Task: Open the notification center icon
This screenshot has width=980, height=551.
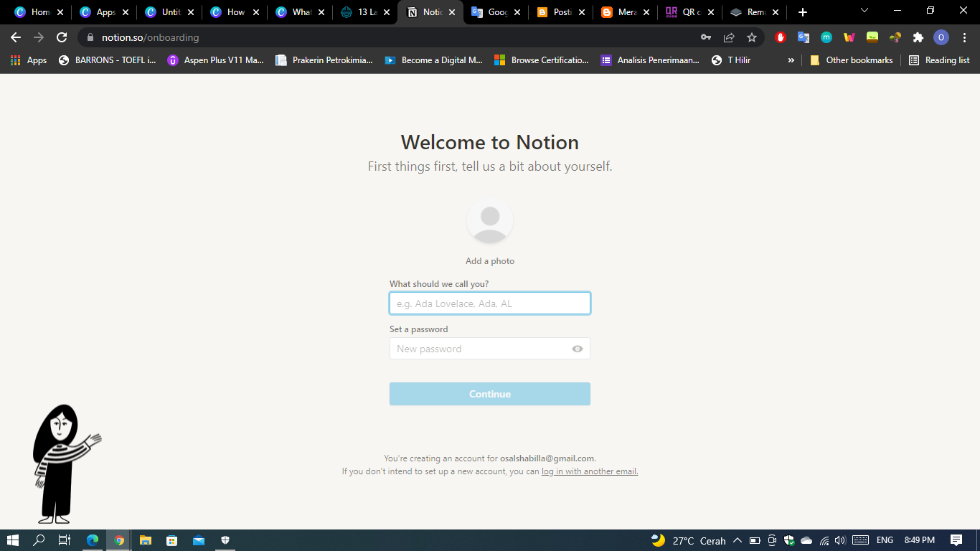Action: (x=956, y=540)
